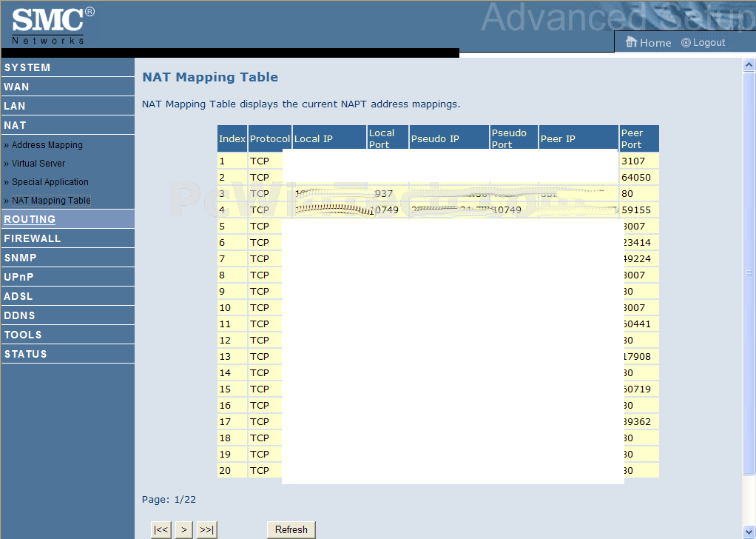
Task: Click scrollbar down arrow
Action: click(749, 532)
